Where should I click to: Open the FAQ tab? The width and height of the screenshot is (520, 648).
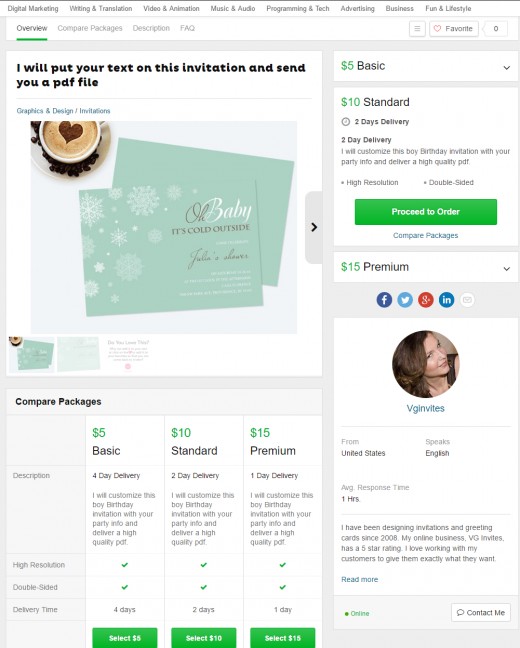tap(187, 28)
